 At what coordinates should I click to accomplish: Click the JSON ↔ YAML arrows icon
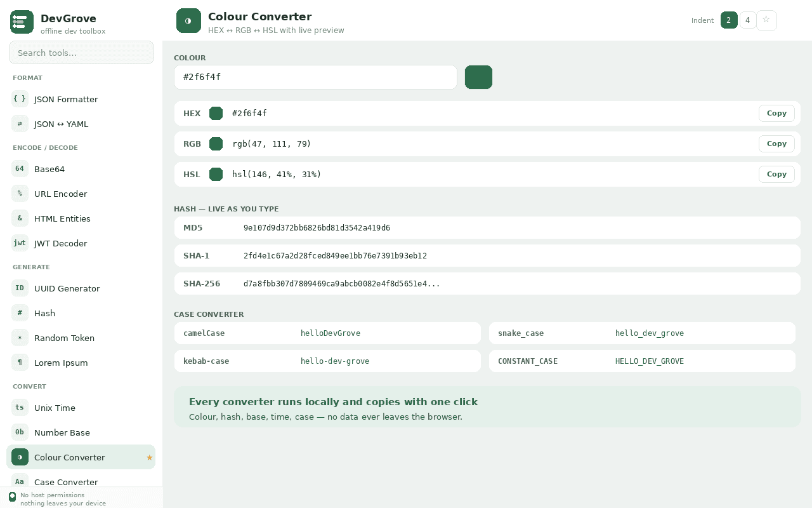tap(20, 124)
